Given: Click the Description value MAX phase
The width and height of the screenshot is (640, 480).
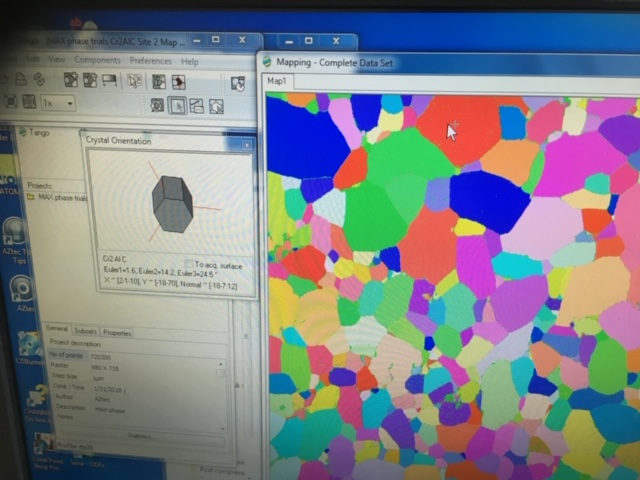Looking at the screenshot, I should click(x=110, y=410).
